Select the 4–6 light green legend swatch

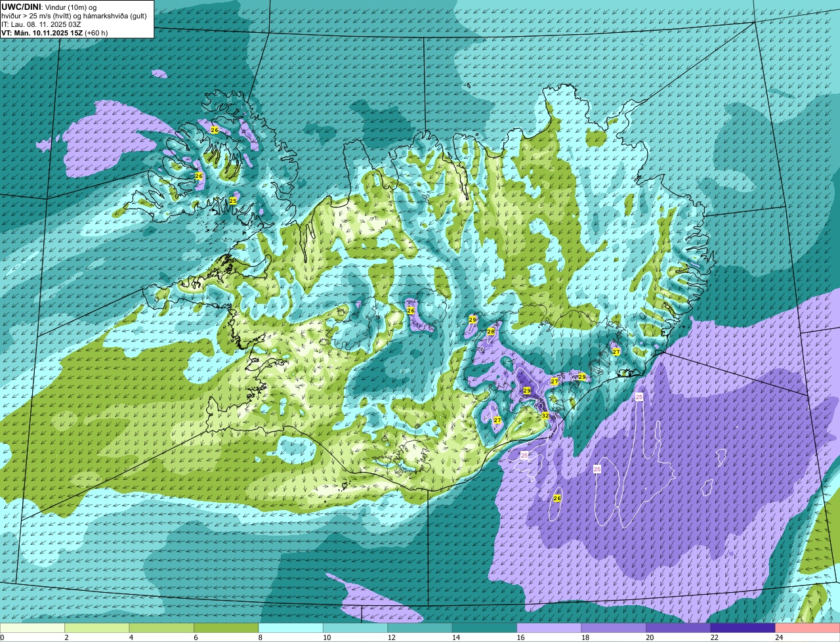(161, 628)
